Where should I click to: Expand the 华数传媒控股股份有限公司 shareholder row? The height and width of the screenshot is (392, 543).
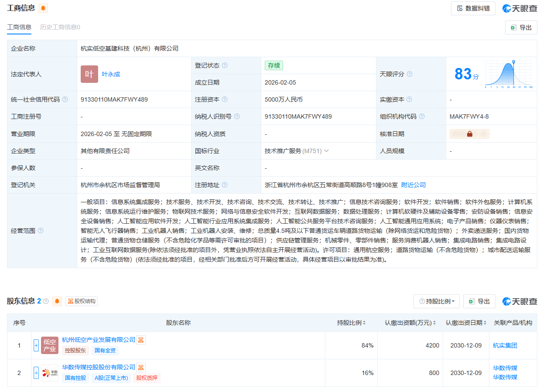click(36, 373)
